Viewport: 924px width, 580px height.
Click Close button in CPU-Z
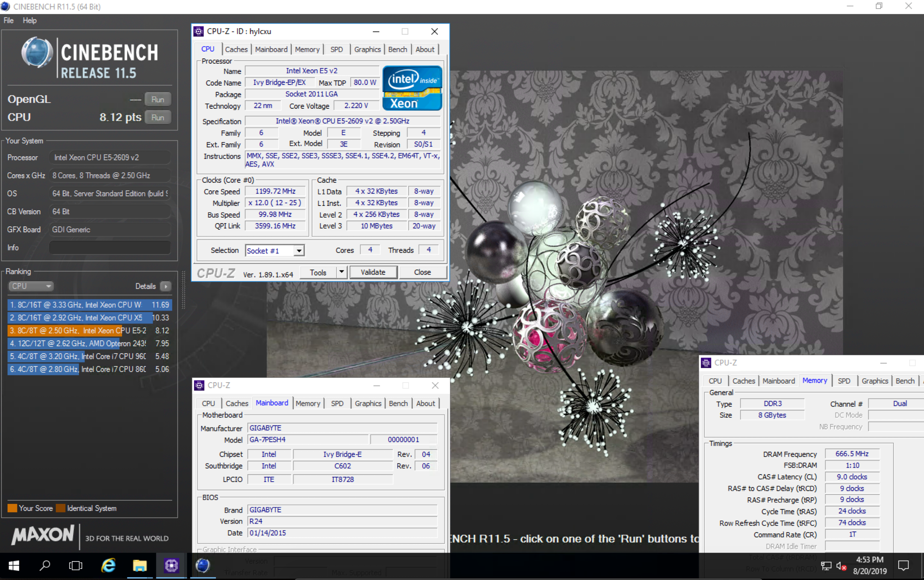point(422,272)
